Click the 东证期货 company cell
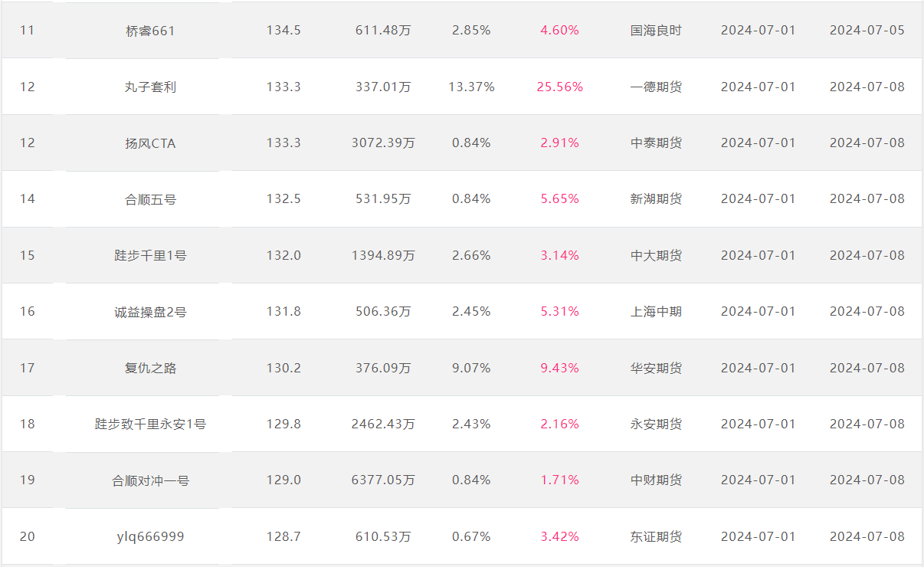This screenshot has width=924, height=567. 656,536
